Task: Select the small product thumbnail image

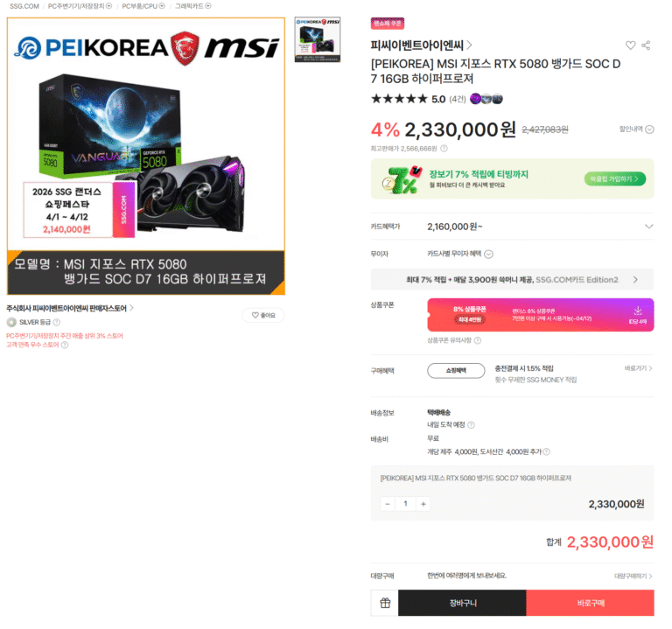Action: (318, 40)
